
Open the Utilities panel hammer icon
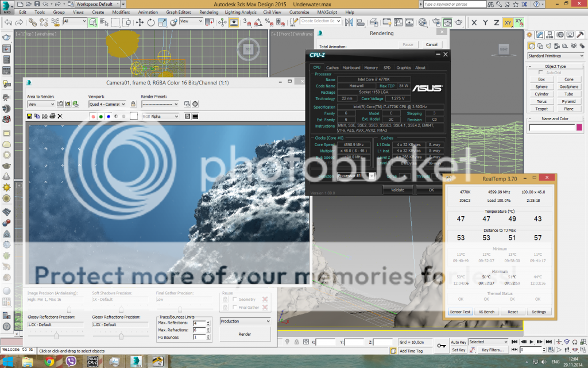580,35
